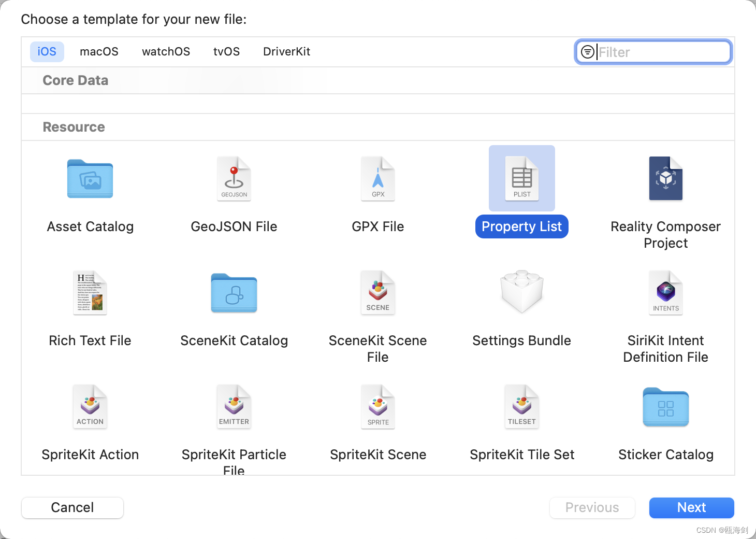
Task: Choose the GeoJSON File template icon
Action: coord(234,179)
